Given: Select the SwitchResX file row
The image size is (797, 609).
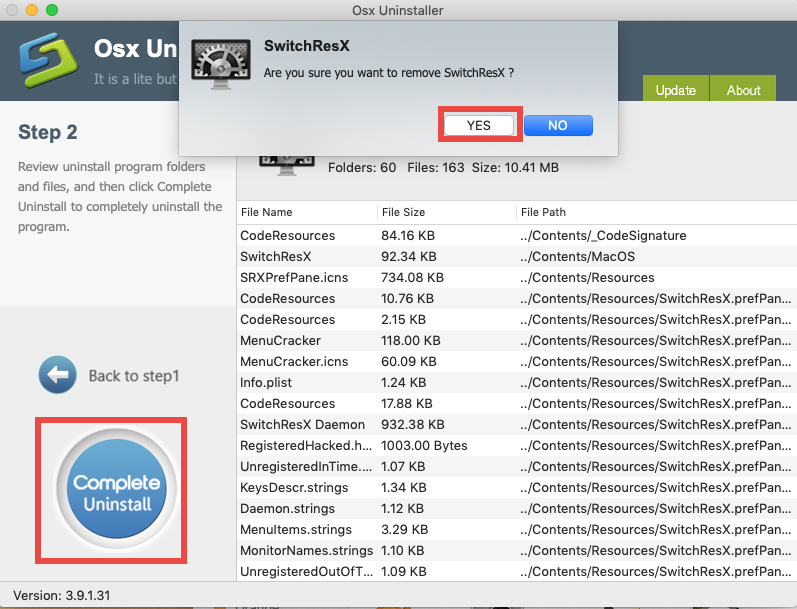Looking at the screenshot, I should pyautogui.click(x=516, y=256).
